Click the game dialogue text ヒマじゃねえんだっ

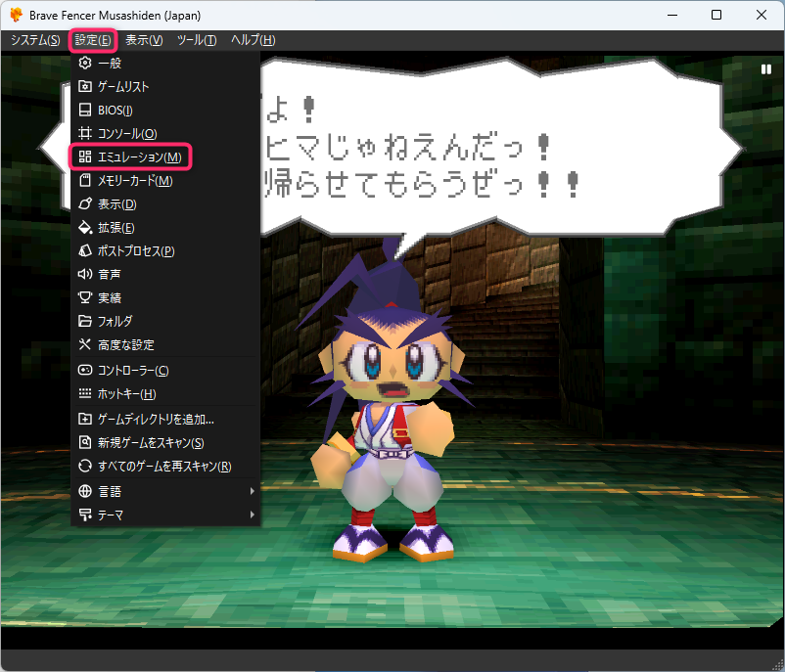407,148
